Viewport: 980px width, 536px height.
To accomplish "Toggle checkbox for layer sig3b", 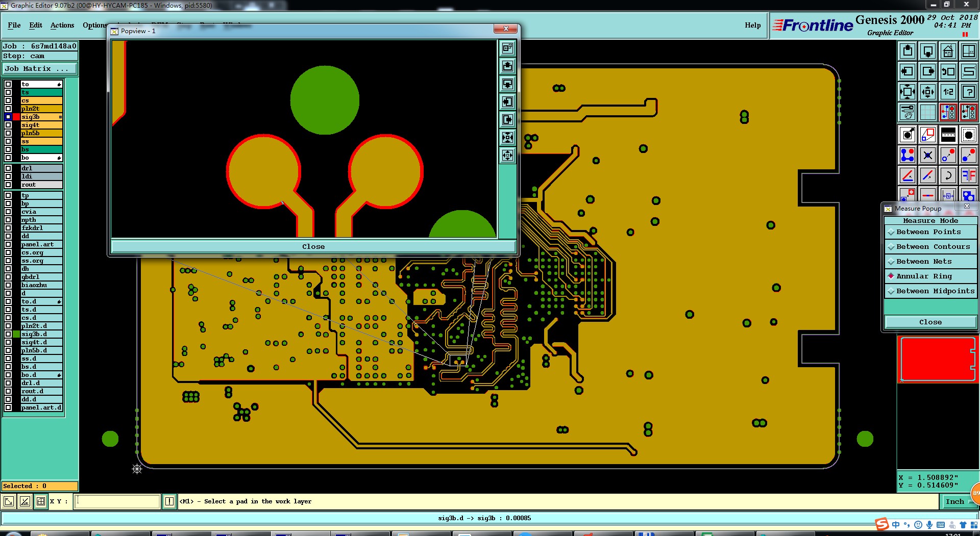I will tap(8, 117).
